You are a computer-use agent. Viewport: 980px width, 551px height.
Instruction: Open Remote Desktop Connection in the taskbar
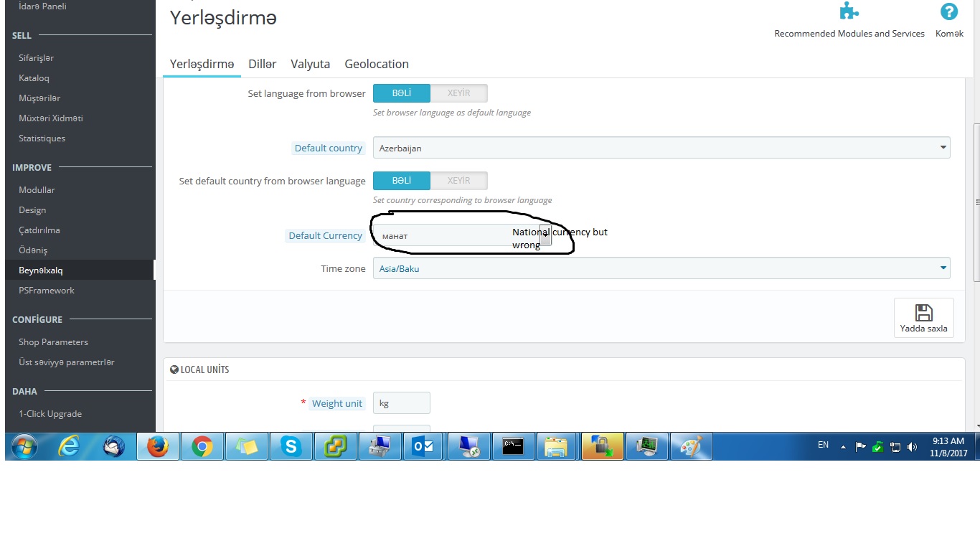coord(468,446)
